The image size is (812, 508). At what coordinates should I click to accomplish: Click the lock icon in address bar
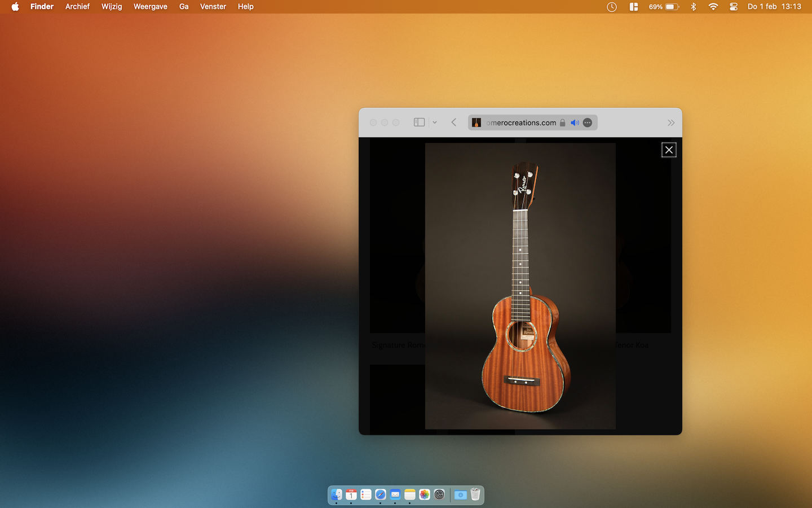coord(562,122)
